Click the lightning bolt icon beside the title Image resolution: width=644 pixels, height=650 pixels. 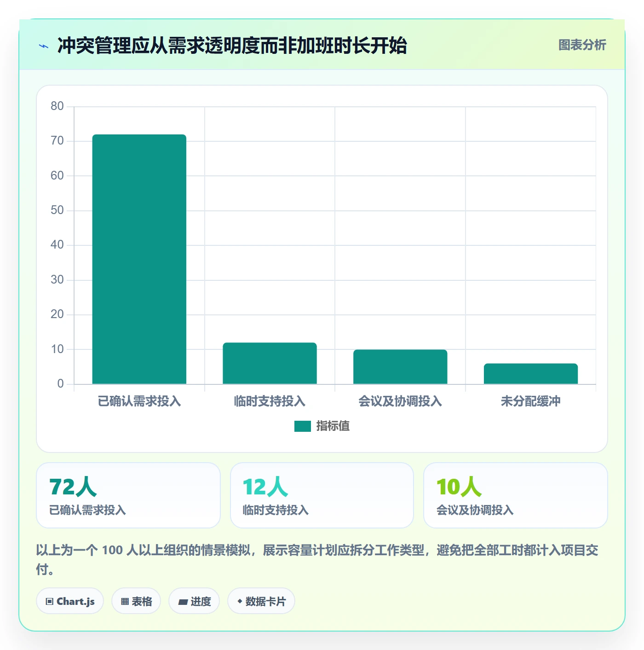coord(44,46)
